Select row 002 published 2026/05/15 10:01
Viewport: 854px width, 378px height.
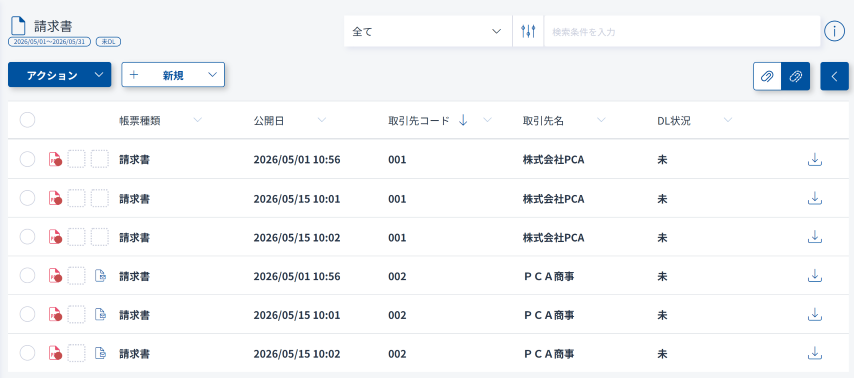27,314
